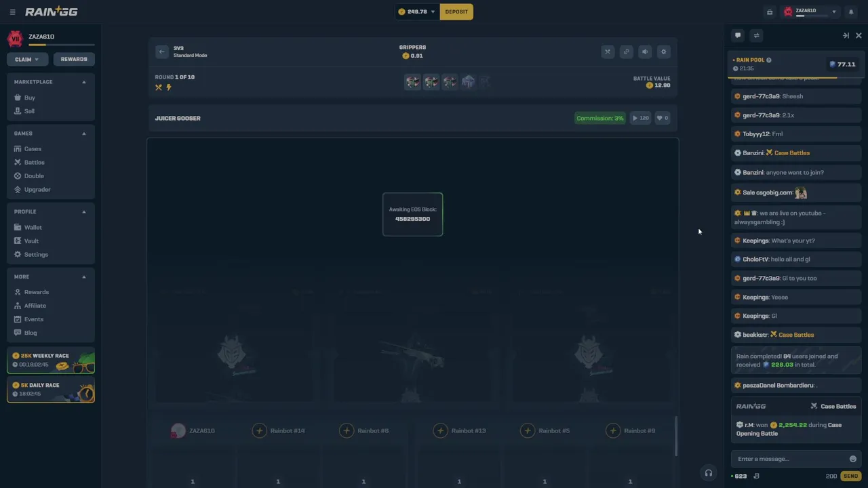Viewport: 868px width, 488px height.
Task: Click the Case Battles link in the RAIN.GG announcement
Action: click(x=833, y=407)
